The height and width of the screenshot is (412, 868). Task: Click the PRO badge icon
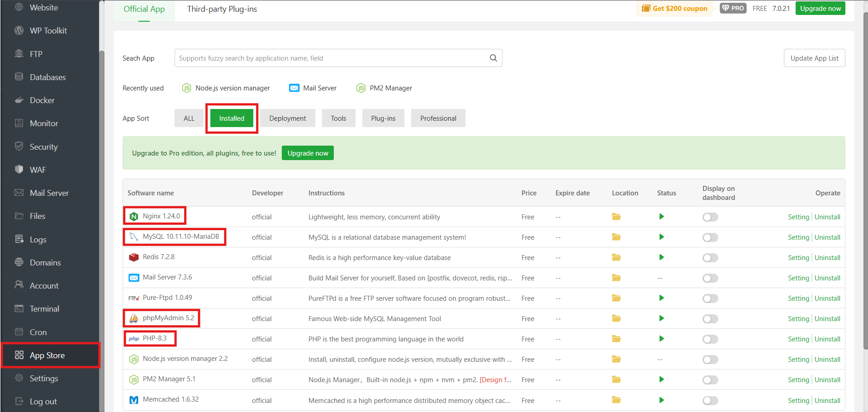tap(733, 8)
